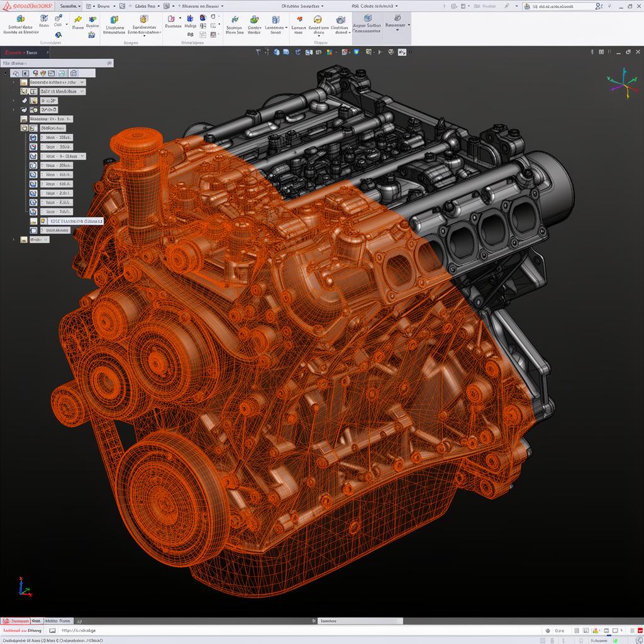Open the dropdown arrow on the second tree row
This screenshot has height=644, width=644.
click(x=82, y=91)
